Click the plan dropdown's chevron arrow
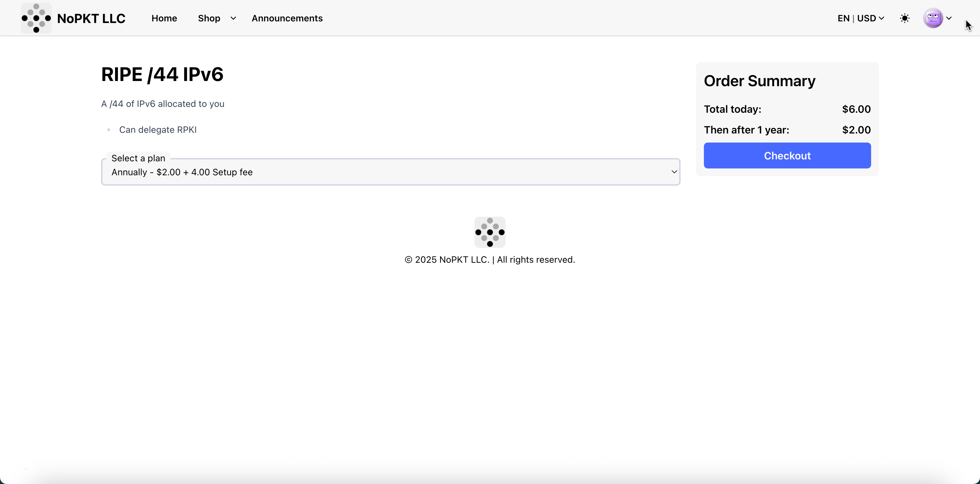This screenshot has height=484, width=980. point(674,172)
